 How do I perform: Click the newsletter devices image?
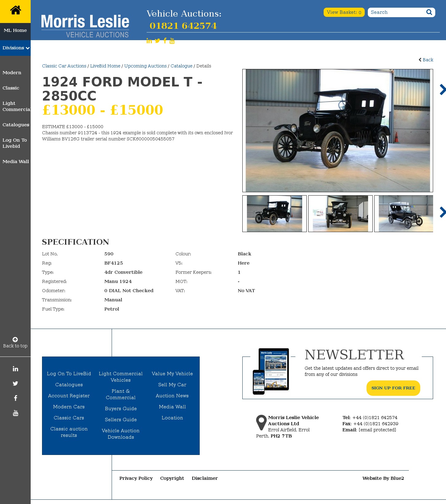(271, 371)
